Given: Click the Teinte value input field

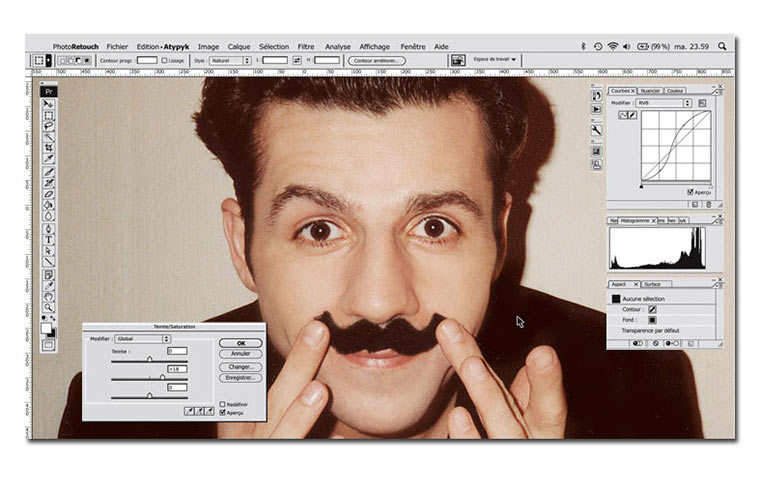Looking at the screenshot, I should (177, 351).
